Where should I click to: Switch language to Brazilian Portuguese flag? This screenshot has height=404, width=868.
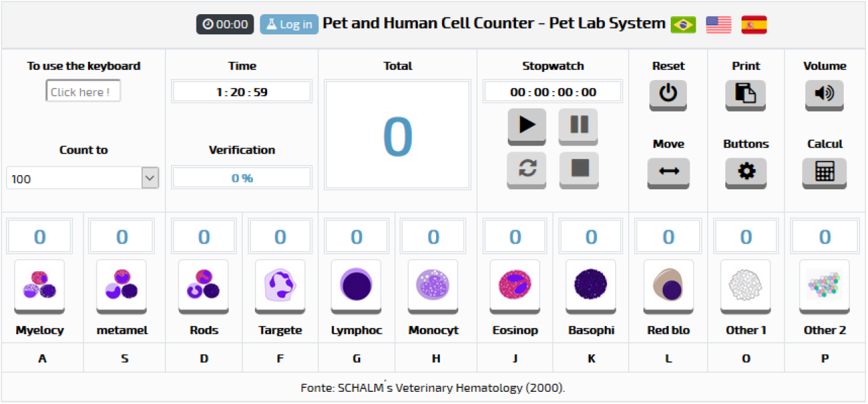(x=683, y=25)
